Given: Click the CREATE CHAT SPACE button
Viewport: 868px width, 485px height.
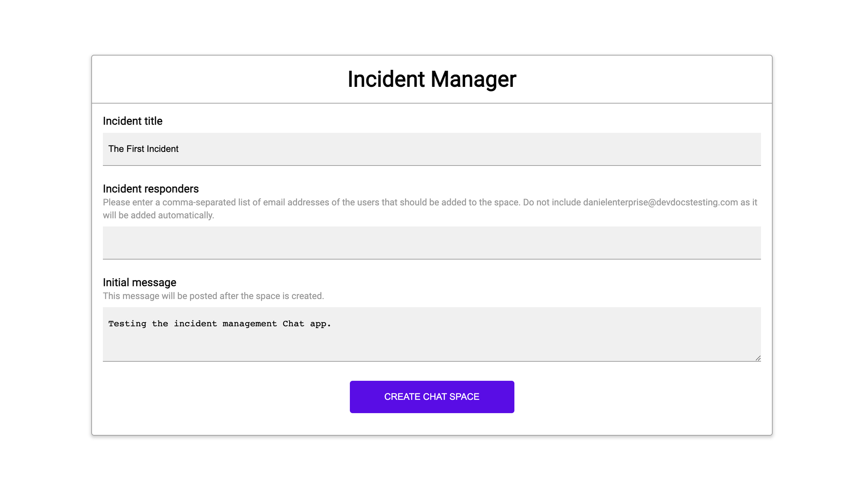Looking at the screenshot, I should click(432, 397).
